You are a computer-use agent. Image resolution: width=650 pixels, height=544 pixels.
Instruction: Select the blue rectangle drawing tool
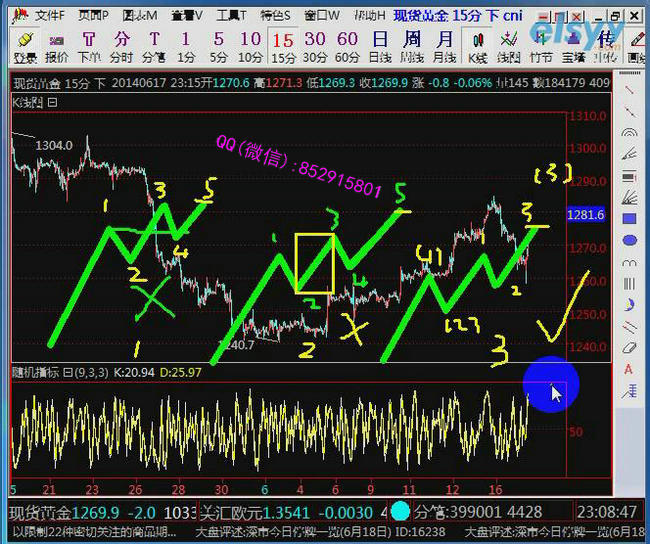pos(630,219)
